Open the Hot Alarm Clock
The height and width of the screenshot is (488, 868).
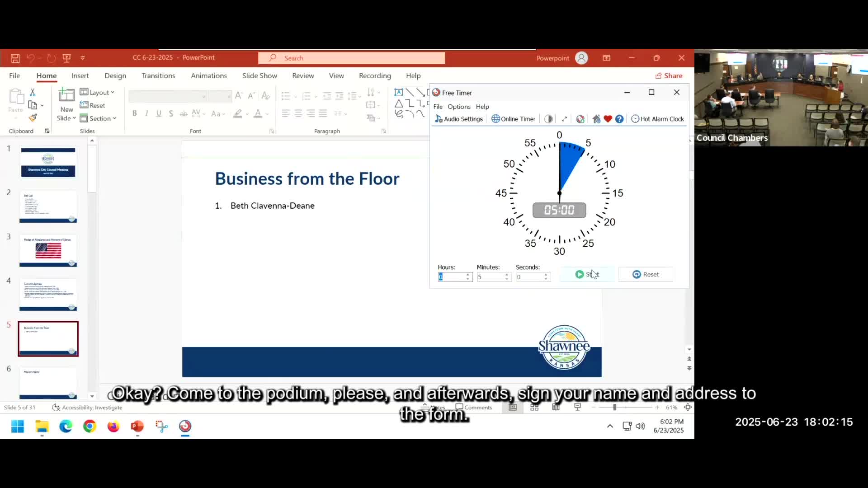[x=657, y=119]
